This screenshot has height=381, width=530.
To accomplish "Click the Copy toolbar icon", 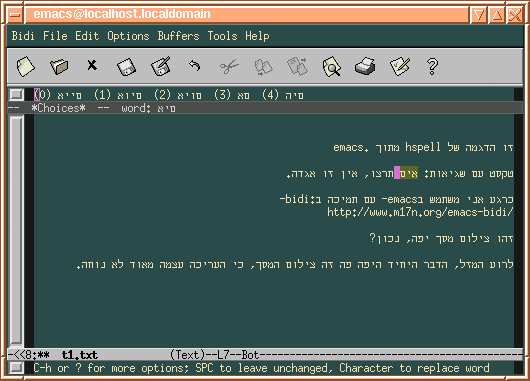I will (x=263, y=67).
